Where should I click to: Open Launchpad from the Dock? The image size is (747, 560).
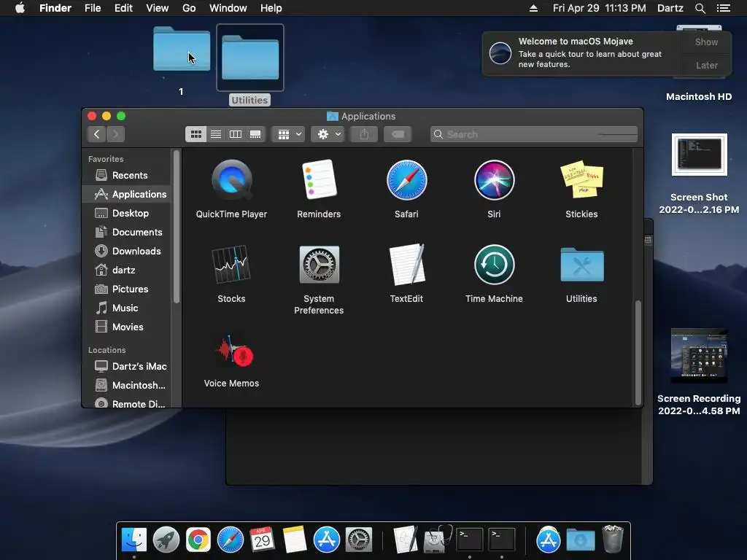click(x=166, y=540)
